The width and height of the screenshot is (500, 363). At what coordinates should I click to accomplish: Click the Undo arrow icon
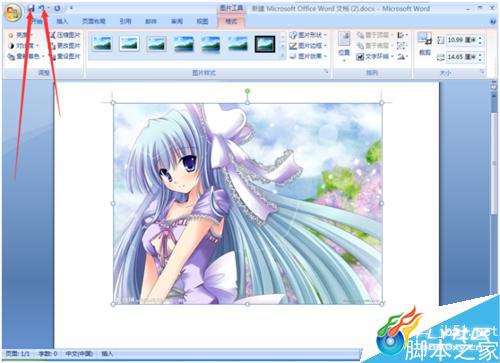point(42,8)
